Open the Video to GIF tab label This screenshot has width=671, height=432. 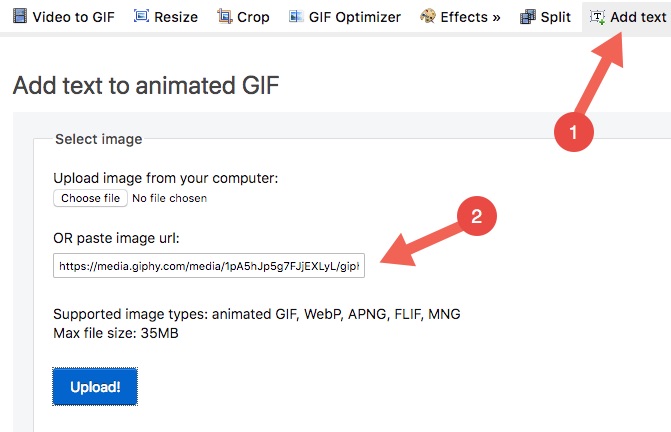(x=74, y=17)
